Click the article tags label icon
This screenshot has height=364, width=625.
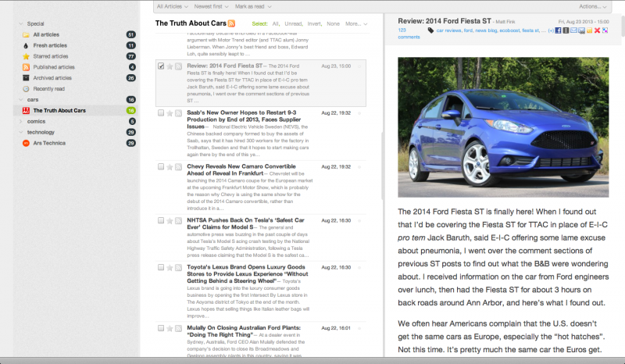[430, 30]
